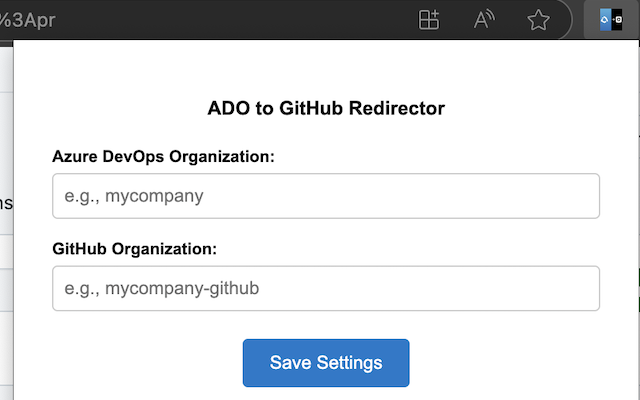Open the app install prompt from the toolbar
Screen dimensions: 640x400
[429, 20]
